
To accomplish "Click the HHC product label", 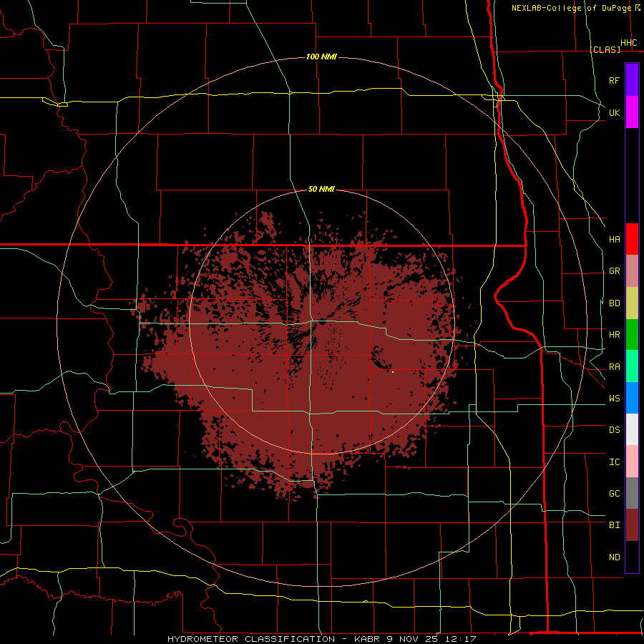I will tap(628, 43).
